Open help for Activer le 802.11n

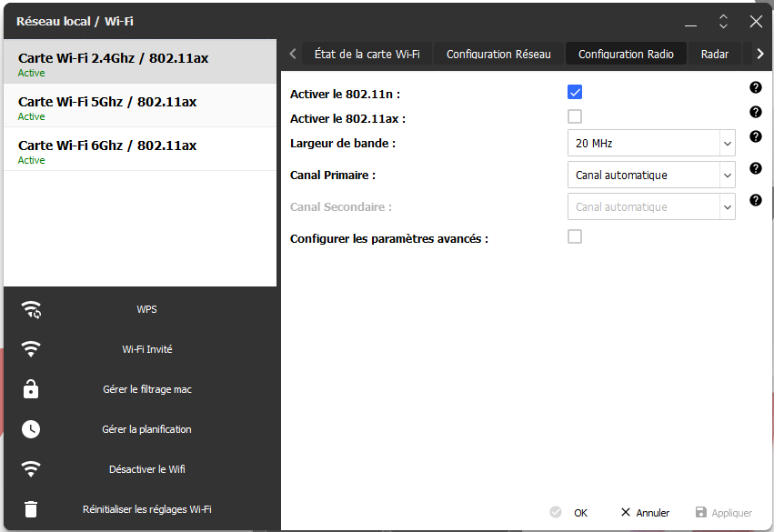pyautogui.click(x=755, y=88)
